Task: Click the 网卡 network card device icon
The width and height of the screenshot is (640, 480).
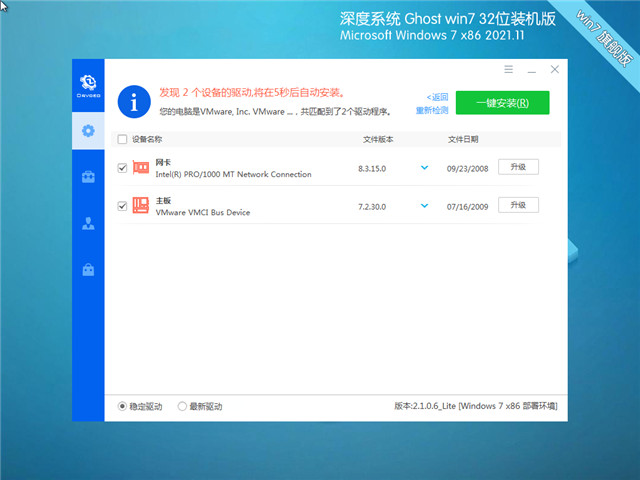Action: coord(141,168)
